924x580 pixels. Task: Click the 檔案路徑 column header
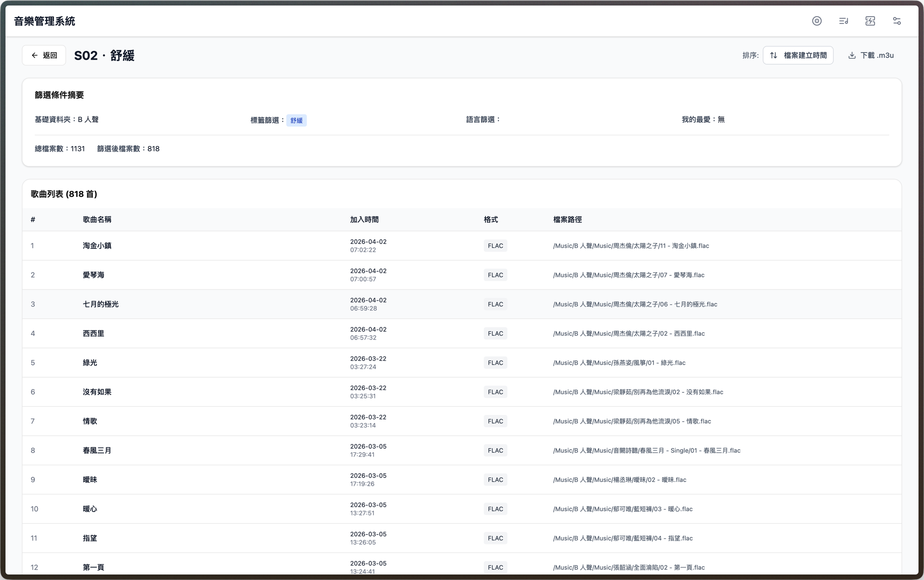coord(567,220)
